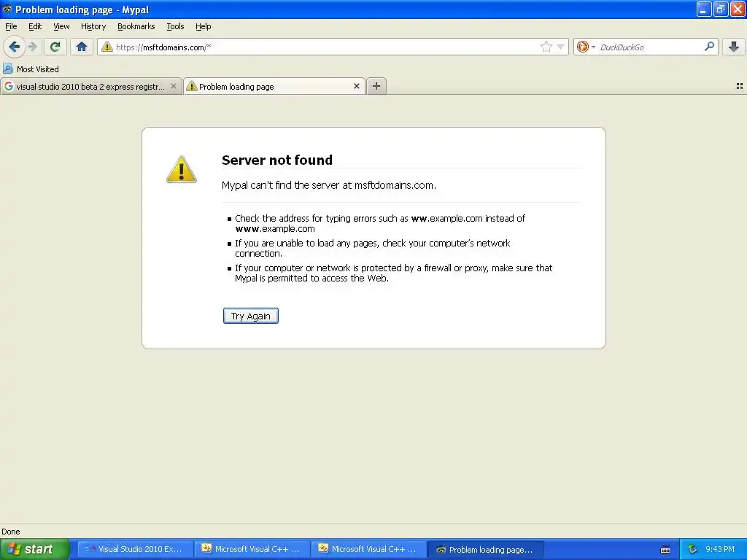Open the Home page icon

[x=82, y=47]
